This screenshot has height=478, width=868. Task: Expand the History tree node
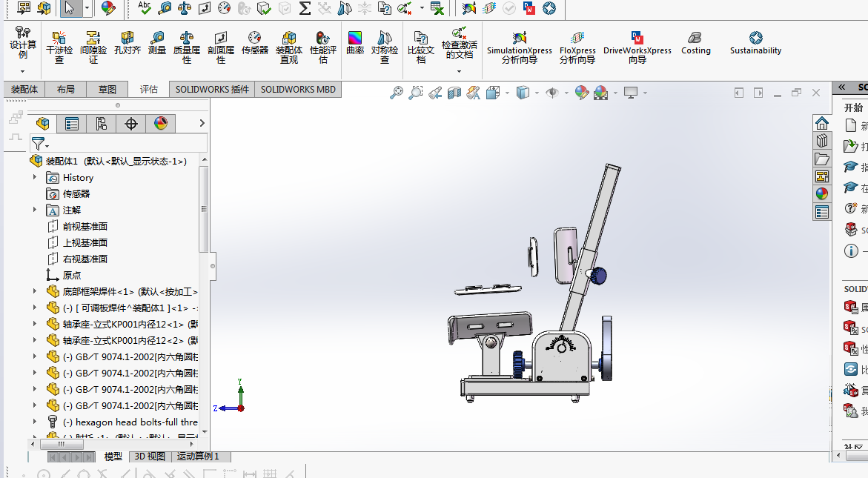[x=35, y=177]
